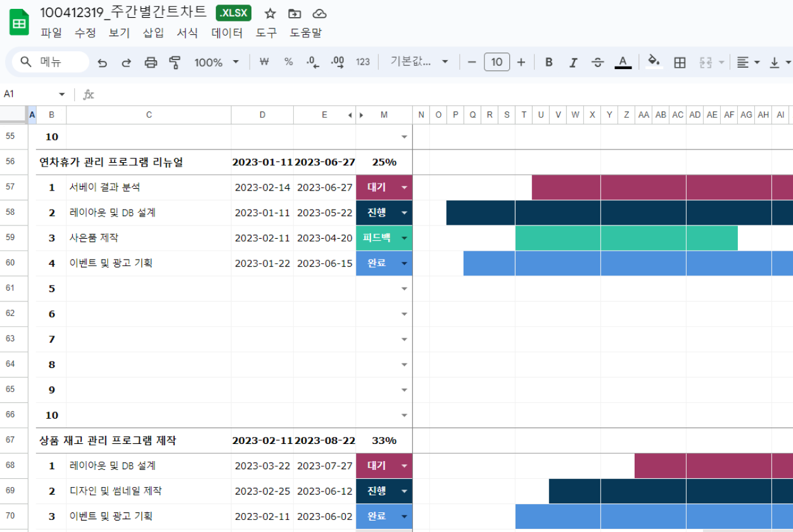Viewport: 793px width, 532px height.
Task: Click the formula bar fx icon
Action: (x=89, y=94)
